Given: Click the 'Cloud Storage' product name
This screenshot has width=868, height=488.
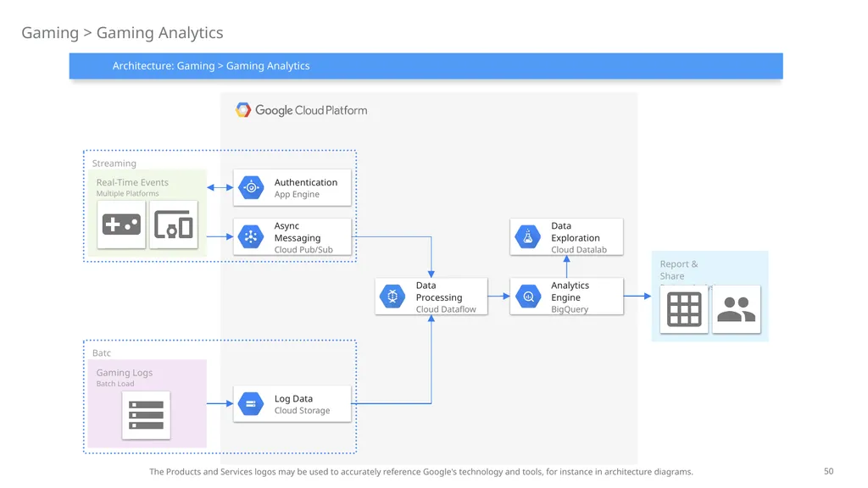Looking at the screenshot, I should click(x=302, y=411).
